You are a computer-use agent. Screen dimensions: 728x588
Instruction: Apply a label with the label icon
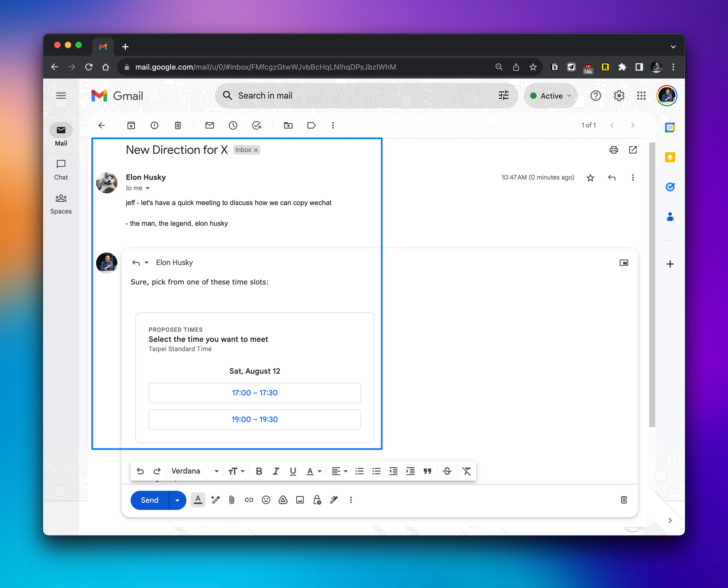point(312,125)
